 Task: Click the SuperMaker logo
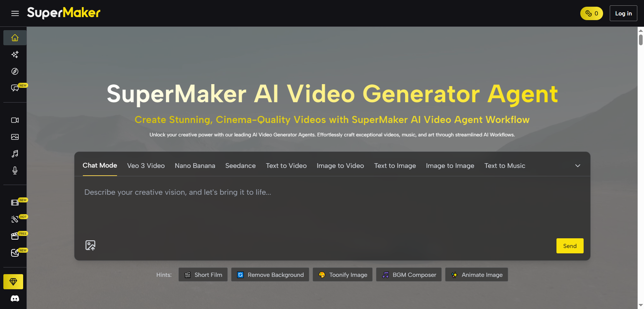pos(64,13)
